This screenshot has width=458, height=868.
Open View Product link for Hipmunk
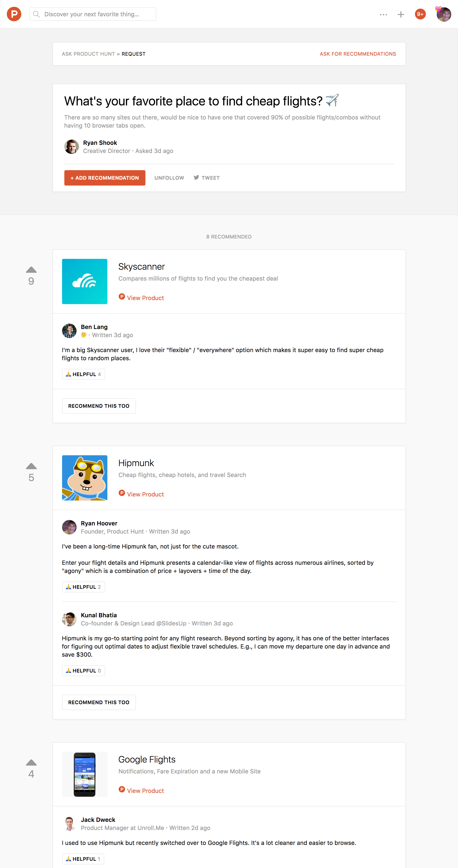click(145, 494)
